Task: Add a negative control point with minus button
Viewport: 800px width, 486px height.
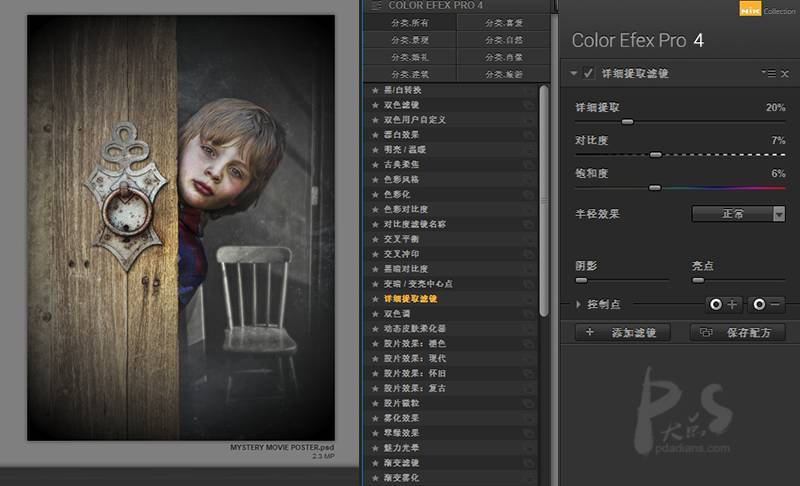Action: [x=767, y=304]
